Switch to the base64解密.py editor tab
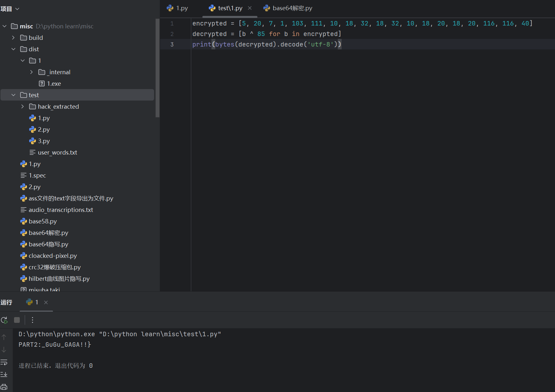 tap(288, 8)
